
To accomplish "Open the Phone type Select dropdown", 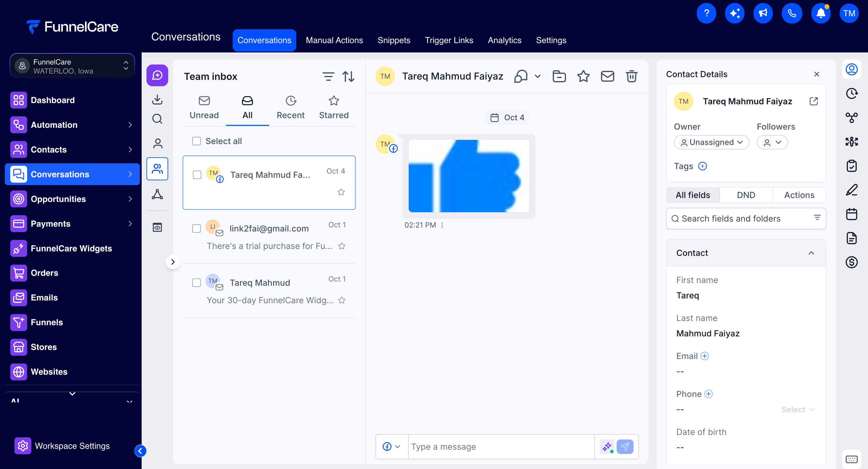I will point(797,410).
